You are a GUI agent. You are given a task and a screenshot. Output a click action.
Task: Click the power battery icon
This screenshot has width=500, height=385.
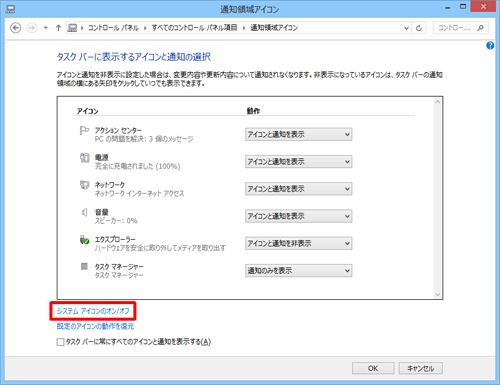pos(84,158)
